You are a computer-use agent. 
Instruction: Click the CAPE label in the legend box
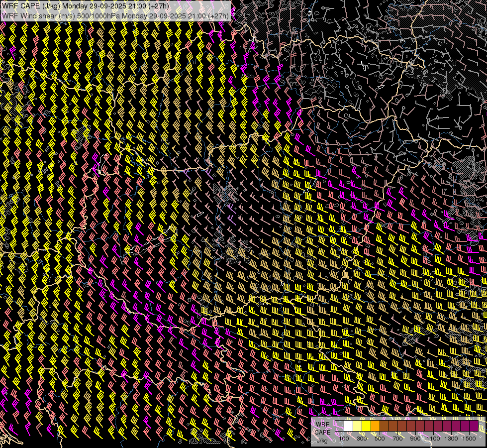point(323,432)
